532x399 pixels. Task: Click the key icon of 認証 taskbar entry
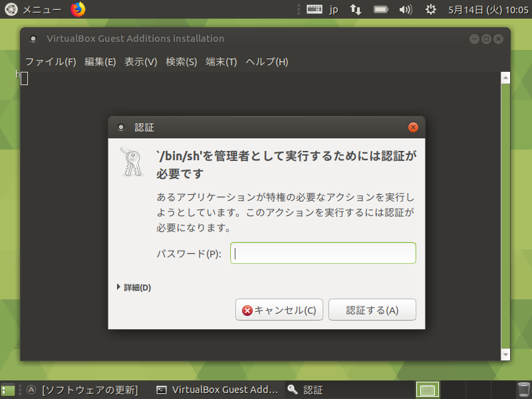pos(293,390)
